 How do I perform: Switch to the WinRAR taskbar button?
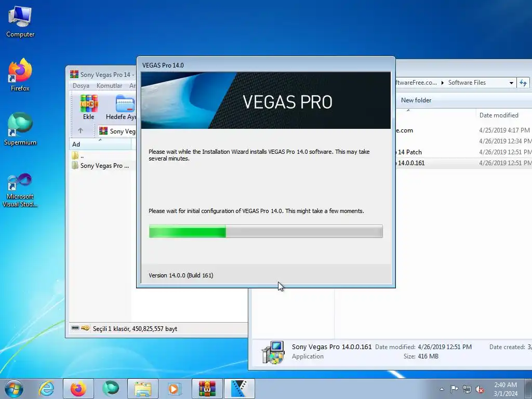point(207,389)
